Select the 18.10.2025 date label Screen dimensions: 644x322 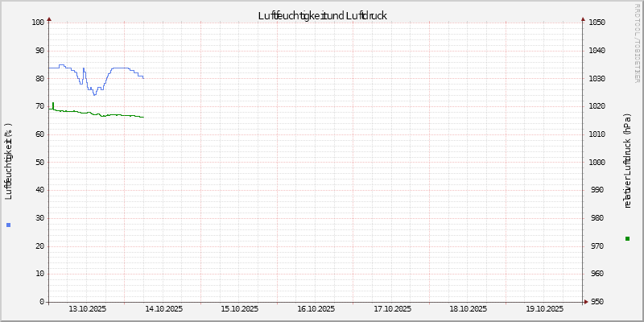point(469,309)
